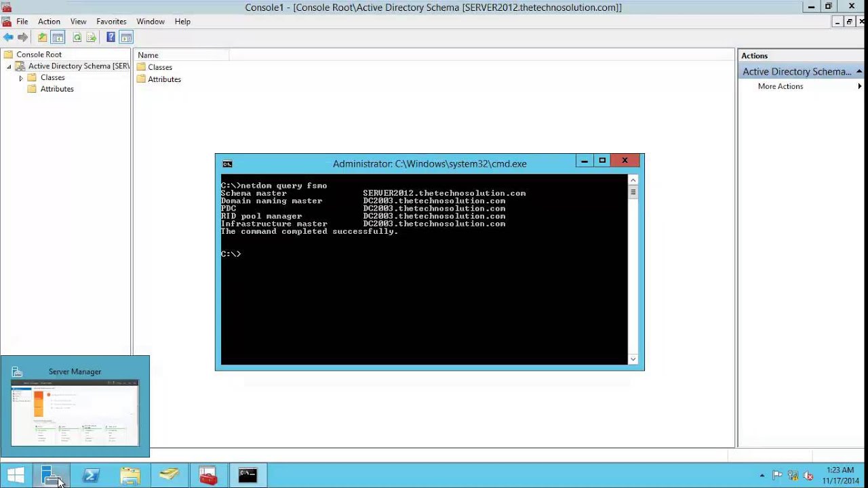Click the cmd.exe window title bar

tap(430, 163)
